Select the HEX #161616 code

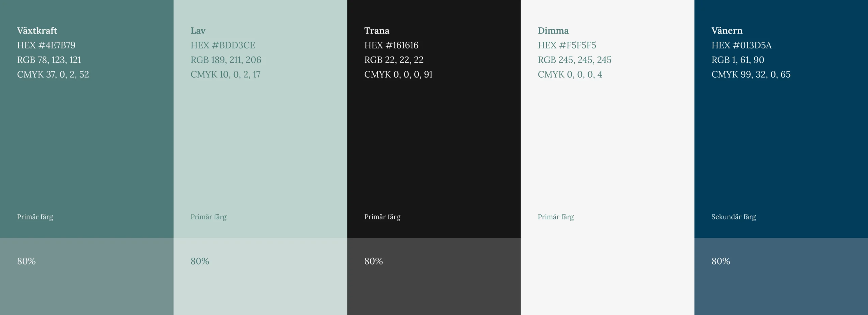[391, 45]
